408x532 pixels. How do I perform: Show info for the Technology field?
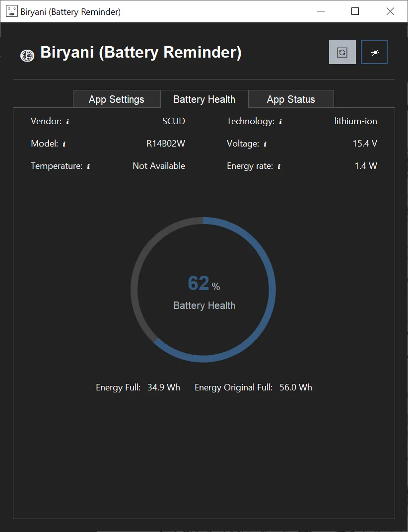click(x=280, y=122)
